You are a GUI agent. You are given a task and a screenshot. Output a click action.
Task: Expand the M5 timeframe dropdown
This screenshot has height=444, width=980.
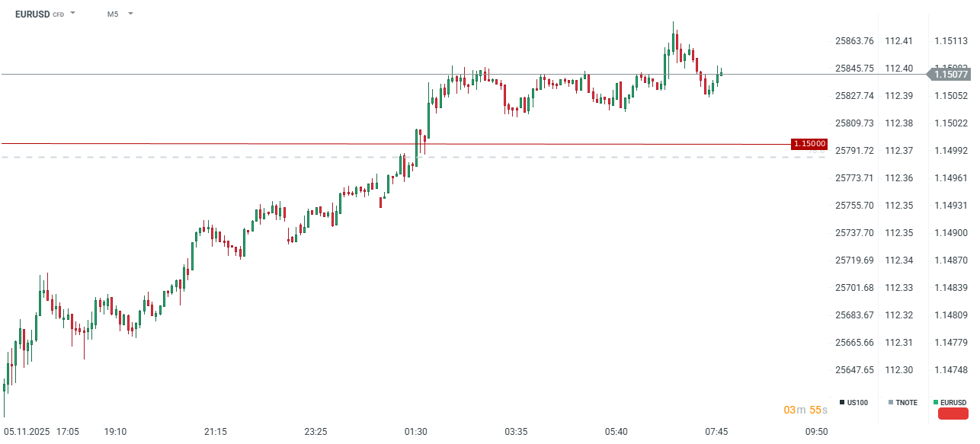[130, 14]
